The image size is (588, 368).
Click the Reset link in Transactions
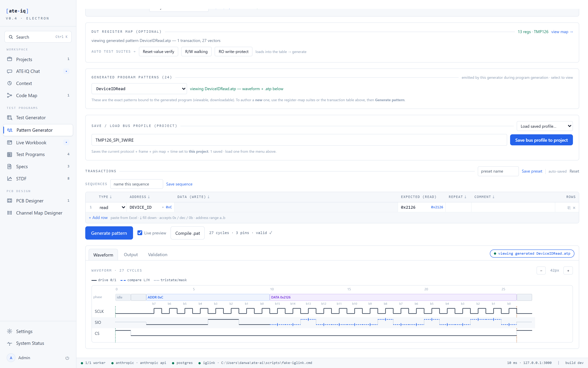click(x=574, y=171)
